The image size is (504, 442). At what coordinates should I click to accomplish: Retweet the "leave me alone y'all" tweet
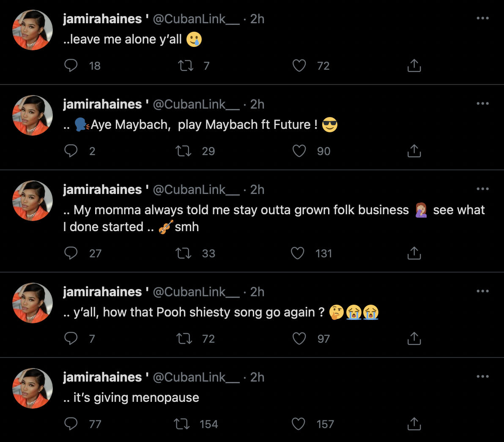(185, 65)
